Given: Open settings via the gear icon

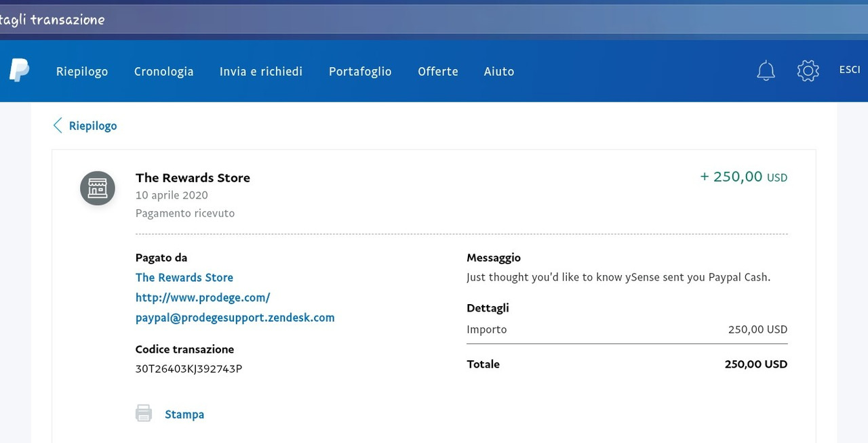Looking at the screenshot, I should coord(808,70).
